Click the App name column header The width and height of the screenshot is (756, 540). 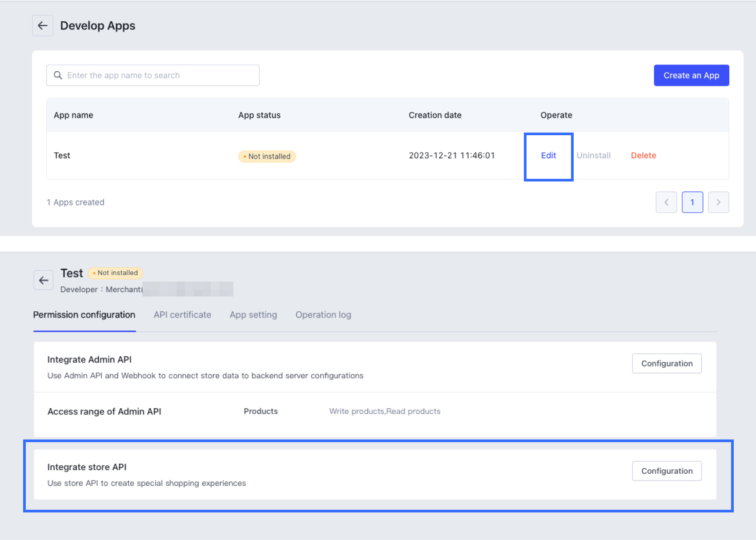click(73, 115)
